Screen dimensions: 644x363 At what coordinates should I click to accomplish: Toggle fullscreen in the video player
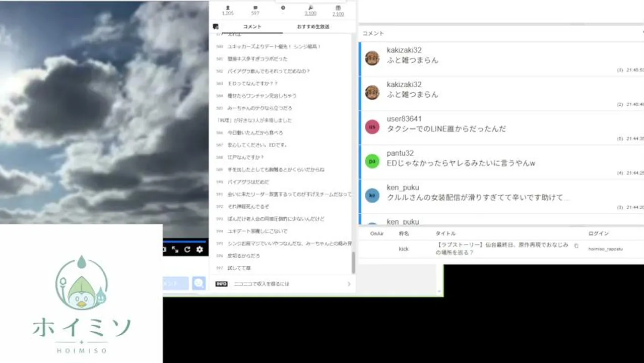[x=175, y=250]
